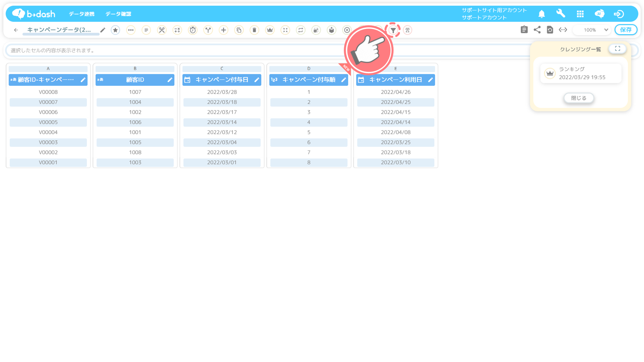Select cell 1003

135,162
